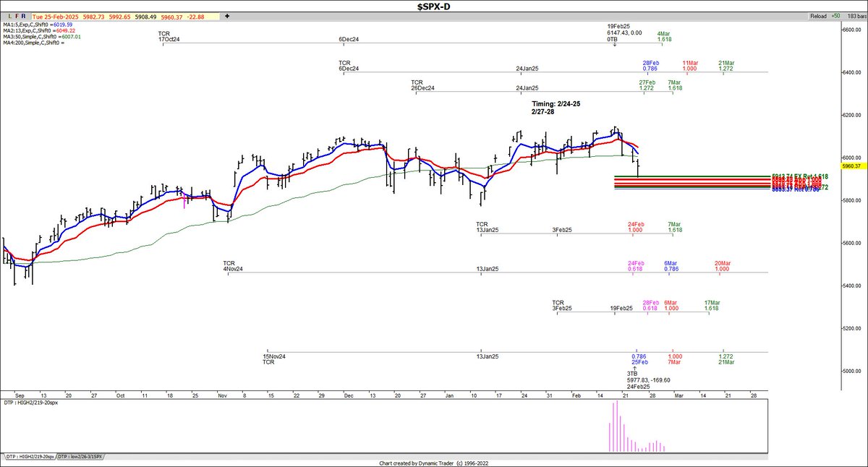Click the yellow 5960.37 price tag
The width and height of the screenshot is (868, 467).
coord(853,166)
